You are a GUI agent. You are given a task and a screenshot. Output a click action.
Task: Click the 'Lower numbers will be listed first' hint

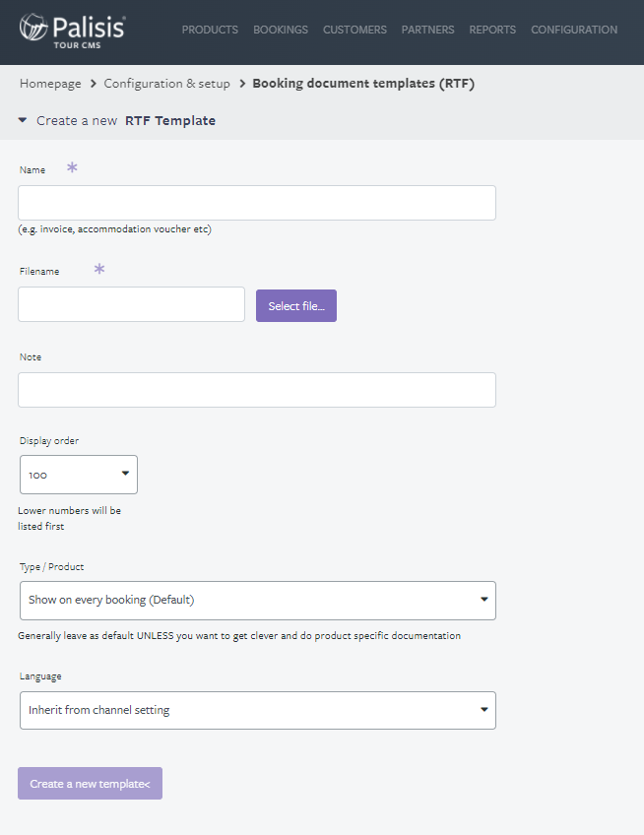click(x=69, y=518)
